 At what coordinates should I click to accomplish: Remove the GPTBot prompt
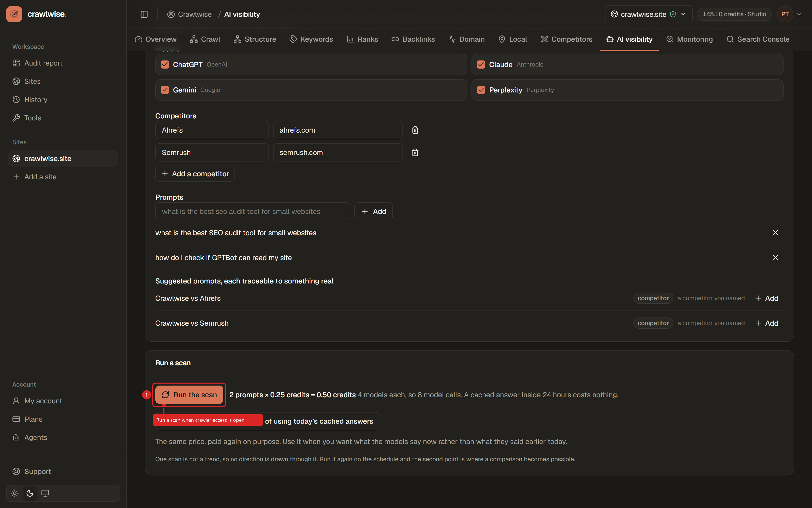[x=775, y=258]
